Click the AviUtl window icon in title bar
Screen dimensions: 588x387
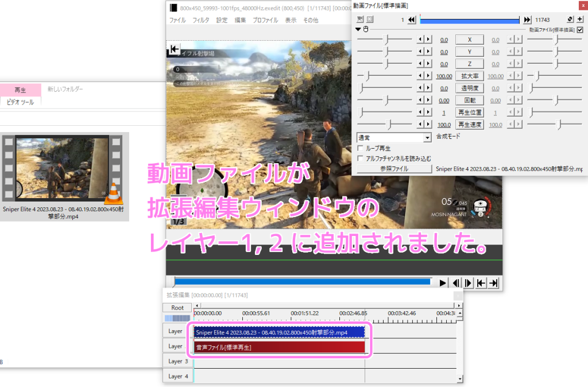point(173,8)
